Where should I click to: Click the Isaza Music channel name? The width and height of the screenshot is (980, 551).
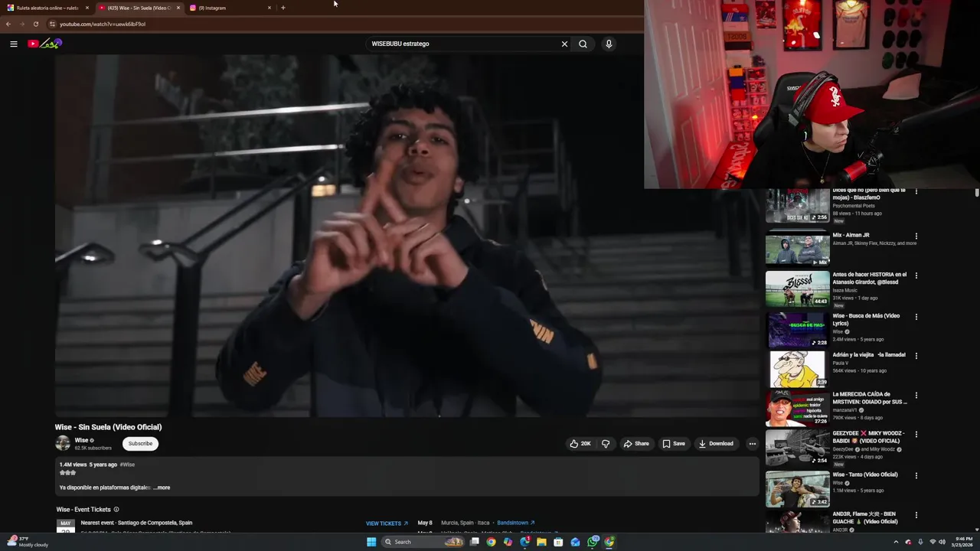[x=846, y=291]
